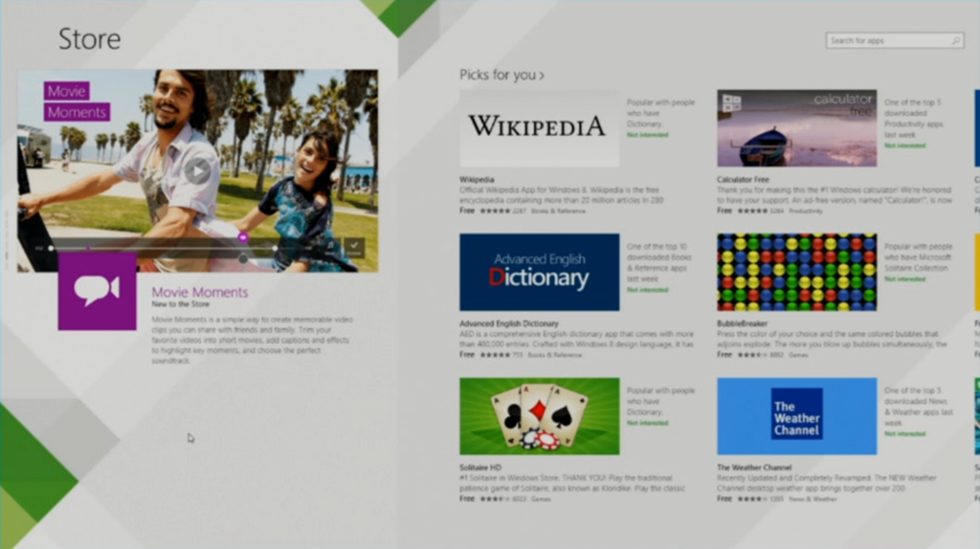This screenshot has height=549, width=980.
Task: Open The Weather Channel tile image
Action: pyautogui.click(x=796, y=416)
